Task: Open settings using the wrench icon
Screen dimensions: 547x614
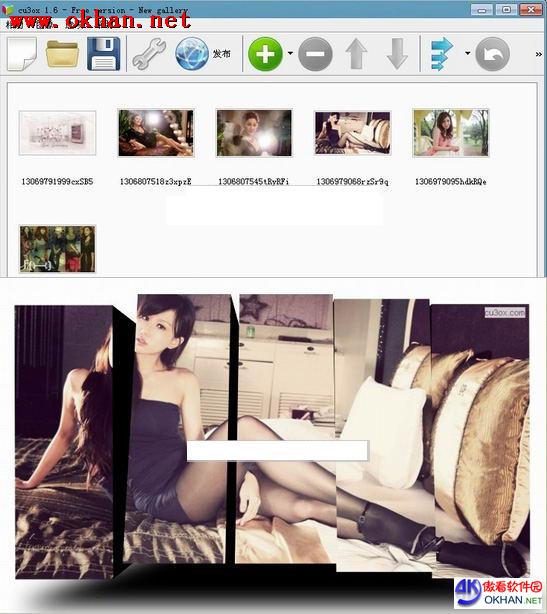Action: click(x=149, y=54)
